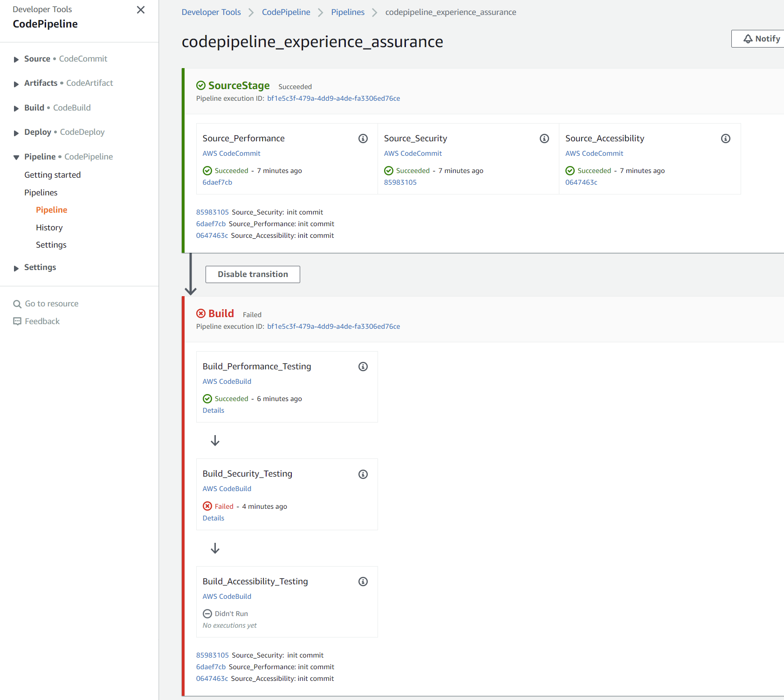Open pipeline Settings sub-item in sidebar
Image resolution: width=784 pixels, height=700 pixels.
click(x=51, y=245)
